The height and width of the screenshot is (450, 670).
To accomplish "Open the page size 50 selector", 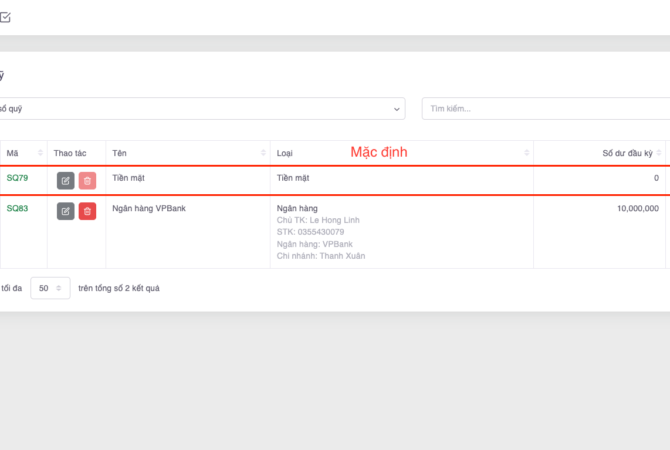I will tap(50, 288).
